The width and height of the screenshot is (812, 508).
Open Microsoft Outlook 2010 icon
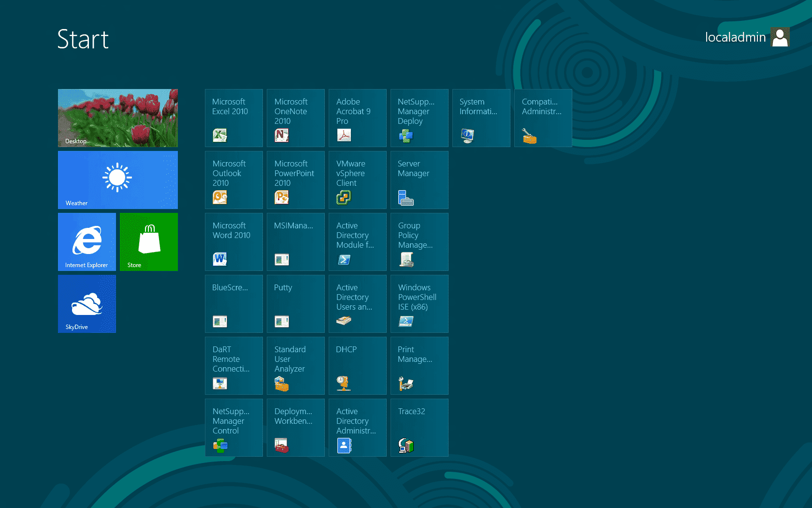pos(220,197)
